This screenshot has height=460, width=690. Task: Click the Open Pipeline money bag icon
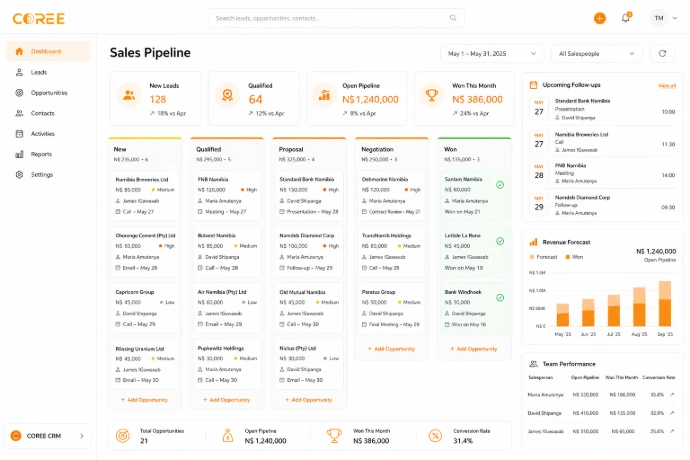228,436
